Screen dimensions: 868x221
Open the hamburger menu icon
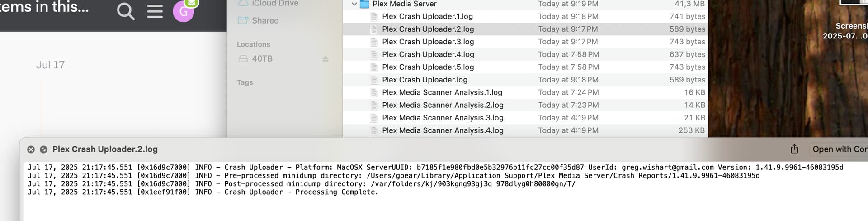(155, 11)
